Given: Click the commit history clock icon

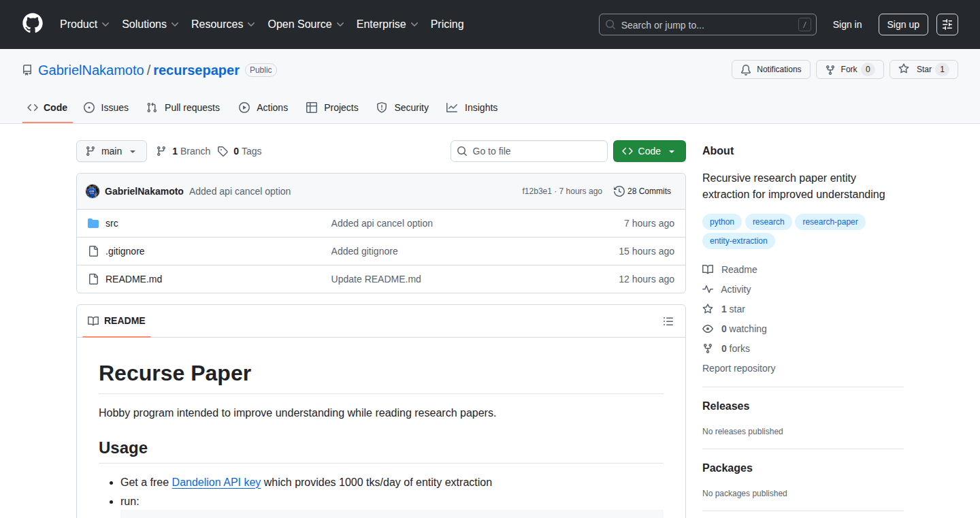Looking at the screenshot, I should point(619,191).
